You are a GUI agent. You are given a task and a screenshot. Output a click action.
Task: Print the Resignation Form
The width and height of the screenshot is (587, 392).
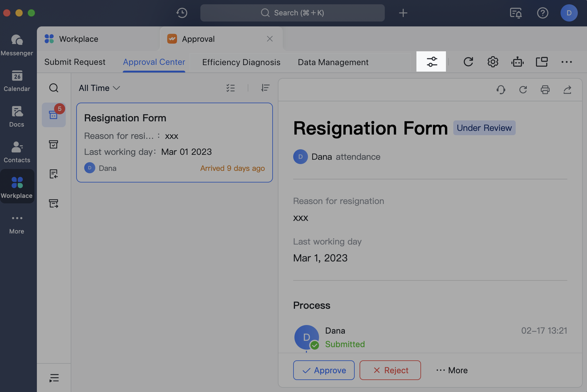coord(545,90)
